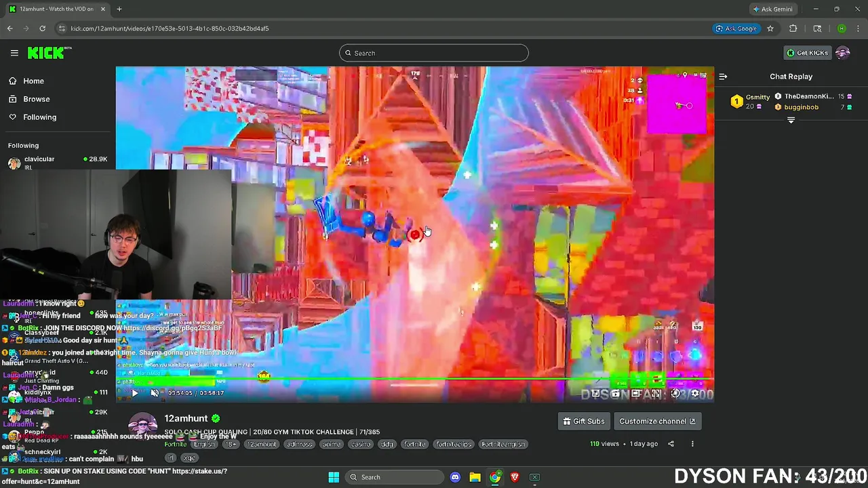Viewport: 868px width, 488px height.
Task: View site information icon
Action: pyautogui.click(x=62, y=28)
